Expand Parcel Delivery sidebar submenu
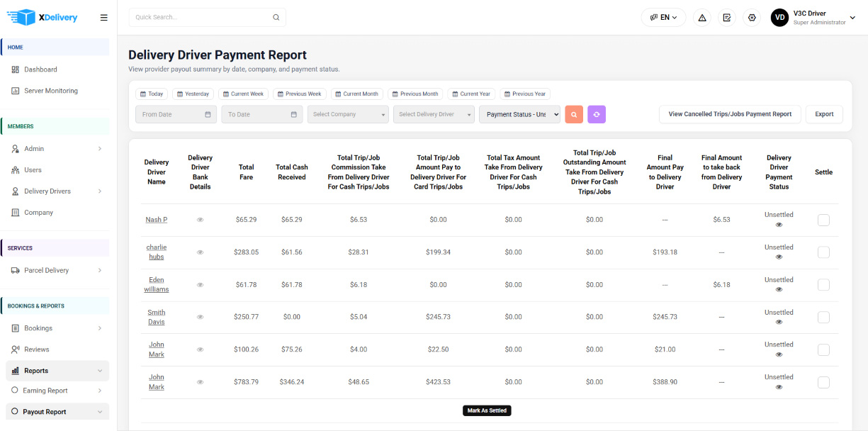 pyautogui.click(x=99, y=270)
